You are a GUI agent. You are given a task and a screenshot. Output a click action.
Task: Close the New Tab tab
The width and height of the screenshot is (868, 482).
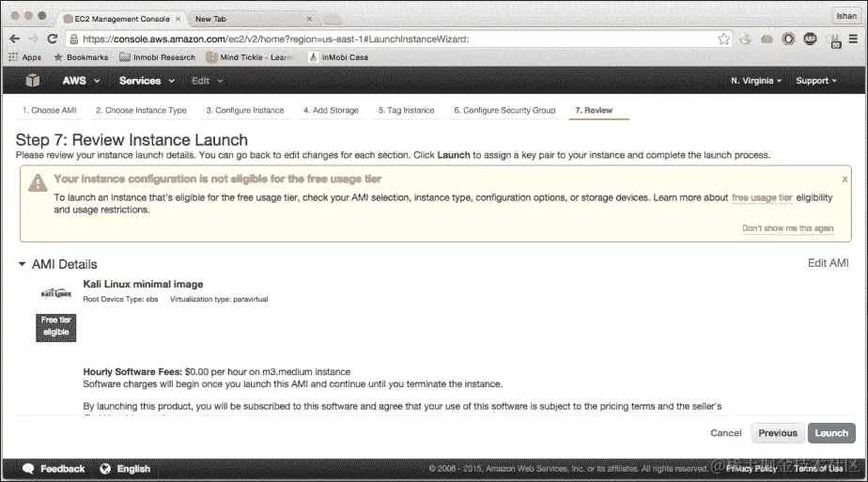(309, 19)
